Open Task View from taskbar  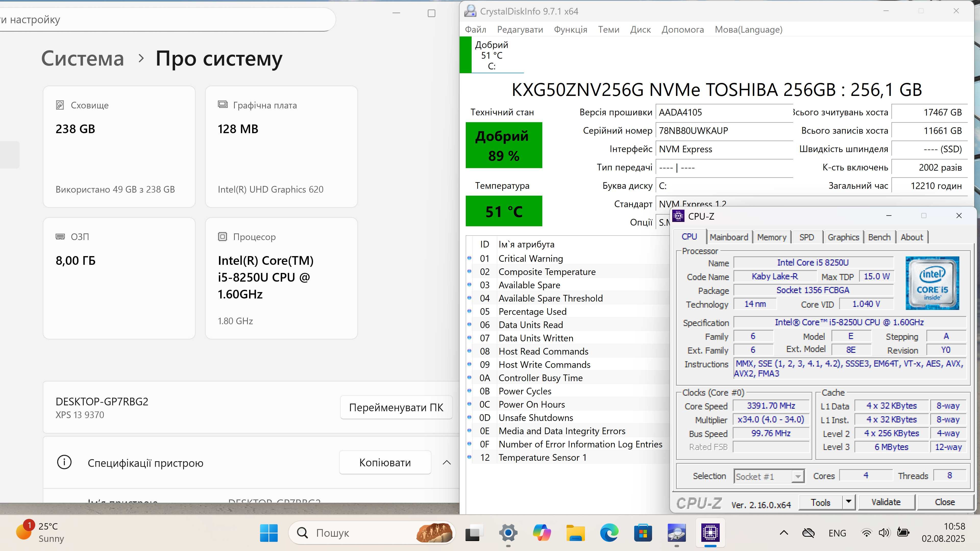coord(474,533)
